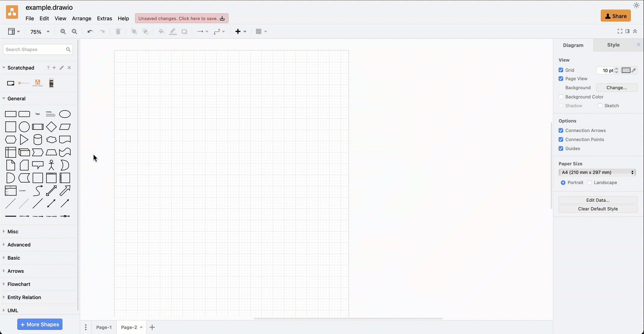Image resolution: width=644 pixels, height=334 pixels.
Task: Click the Change... background button
Action: (617, 88)
